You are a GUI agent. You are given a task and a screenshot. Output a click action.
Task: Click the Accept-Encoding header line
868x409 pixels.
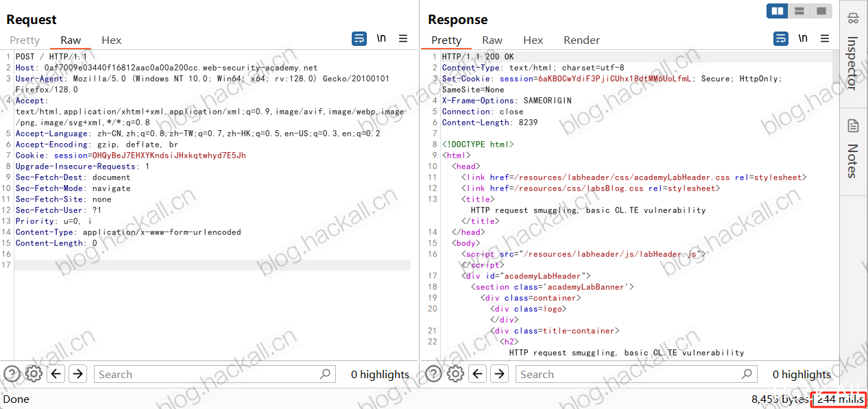[x=97, y=145]
